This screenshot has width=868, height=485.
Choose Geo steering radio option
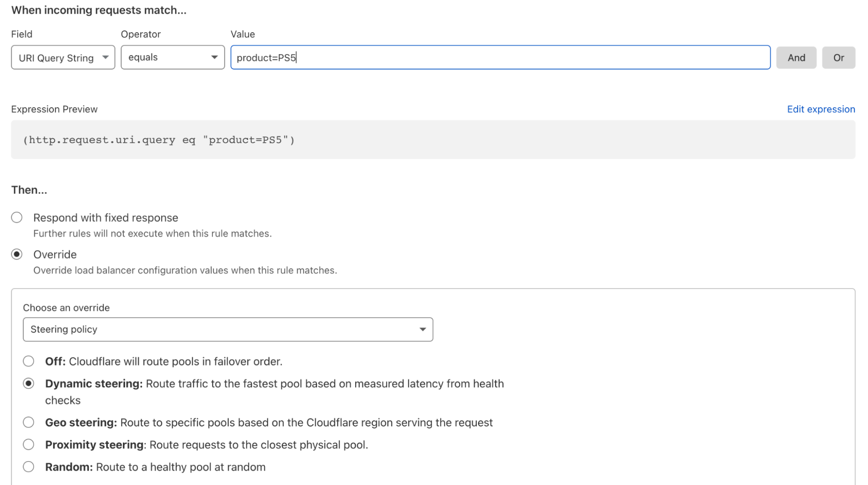pos(29,422)
